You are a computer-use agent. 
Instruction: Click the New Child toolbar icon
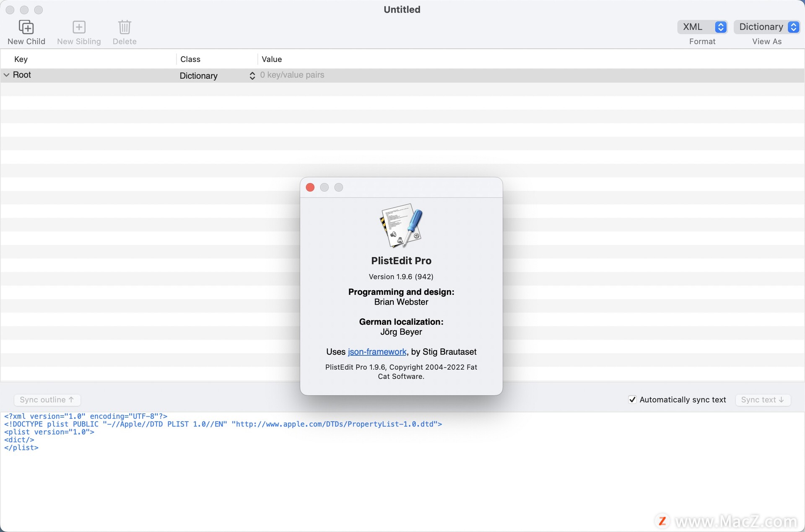click(x=26, y=27)
